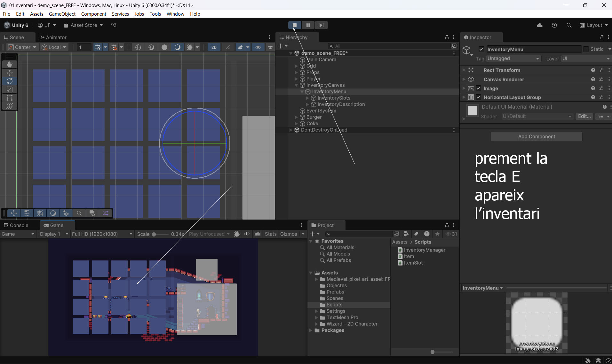Select the Rotate tool in Scene toolbar
Image resolution: width=612 pixels, height=364 pixels.
click(10, 81)
